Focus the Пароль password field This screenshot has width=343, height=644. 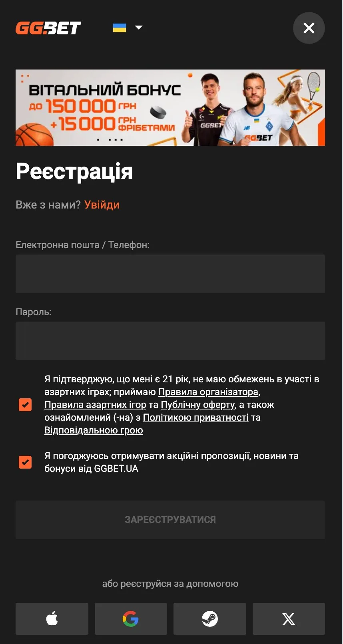(x=170, y=341)
